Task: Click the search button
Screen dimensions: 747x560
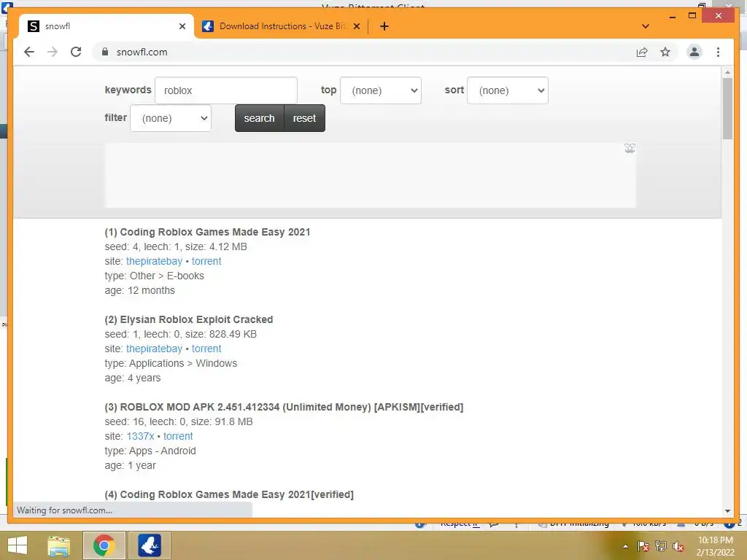Action: pos(259,118)
